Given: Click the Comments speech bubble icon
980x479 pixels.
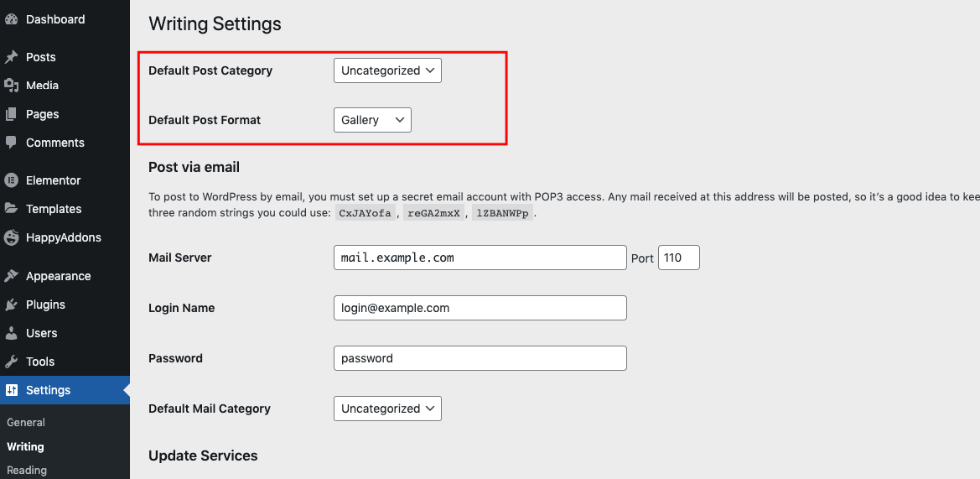Looking at the screenshot, I should pyautogui.click(x=11, y=143).
